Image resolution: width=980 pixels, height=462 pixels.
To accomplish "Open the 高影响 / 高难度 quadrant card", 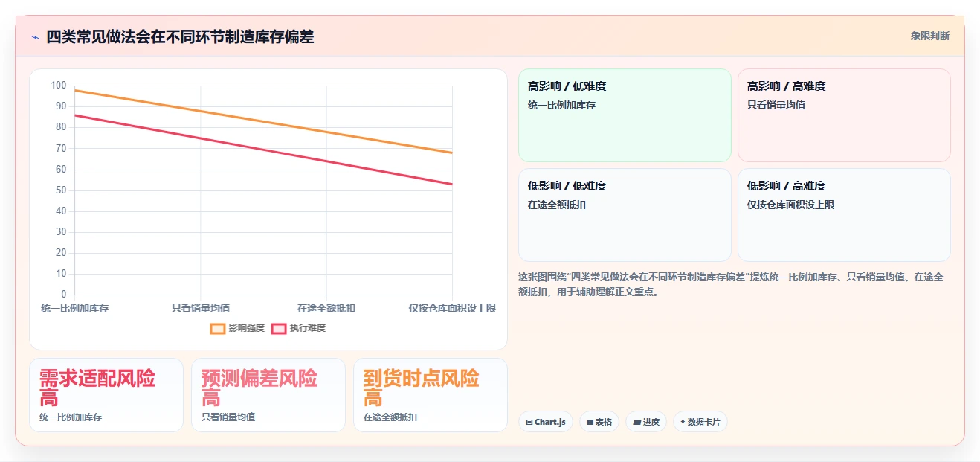I will coord(844,115).
